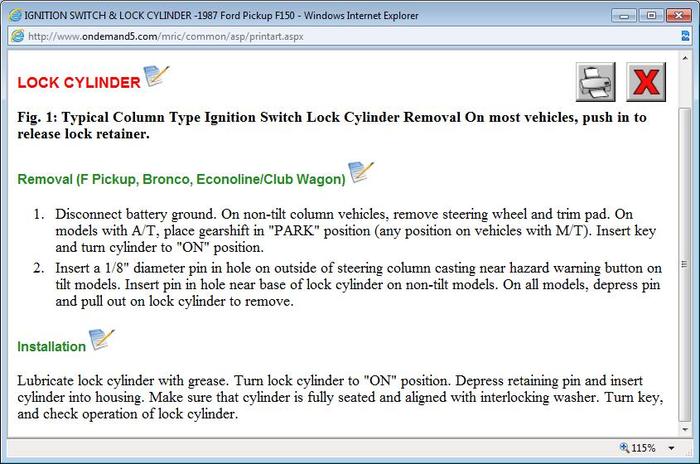Click the LOCK CYLINDER heading

79,83
